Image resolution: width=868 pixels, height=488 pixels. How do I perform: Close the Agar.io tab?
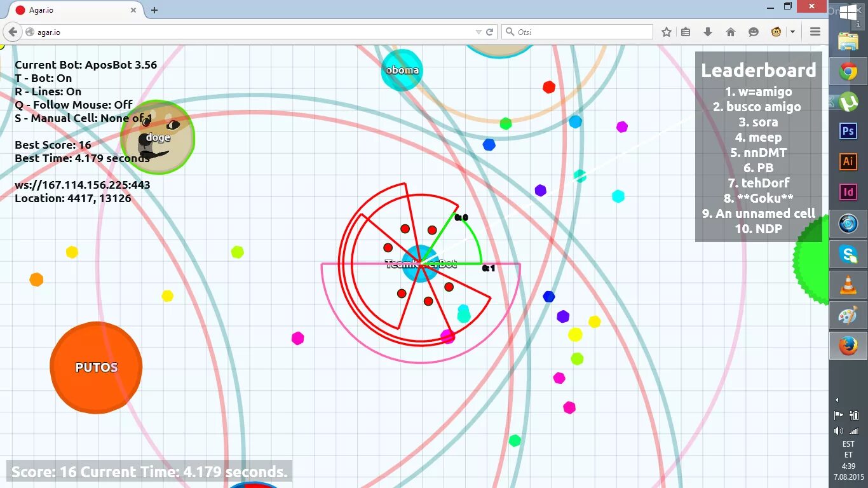pos(133,10)
